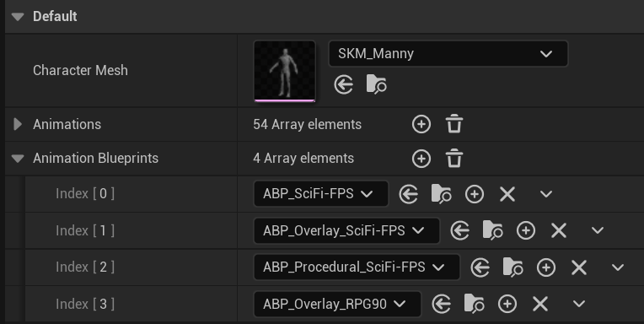The height and width of the screenshot is (324, 644).
Task: Click the plus icon on Index 0 row
Action: click(475, 194)
